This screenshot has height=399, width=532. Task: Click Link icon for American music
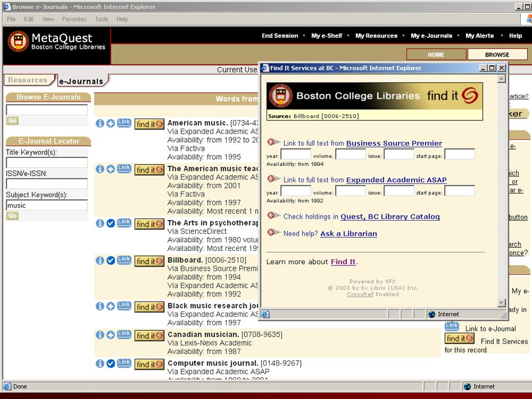tap(124, 122)
